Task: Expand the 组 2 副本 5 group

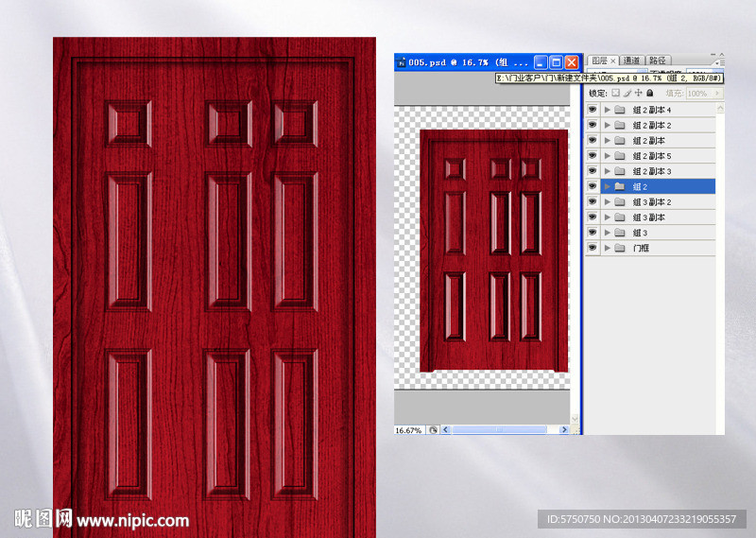Action: pos(608,156)
